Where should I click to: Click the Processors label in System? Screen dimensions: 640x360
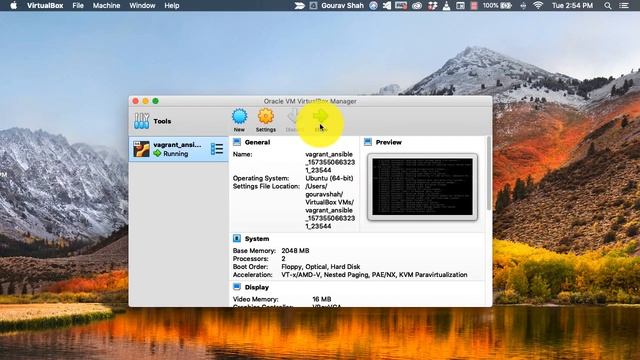pos(250,258)
